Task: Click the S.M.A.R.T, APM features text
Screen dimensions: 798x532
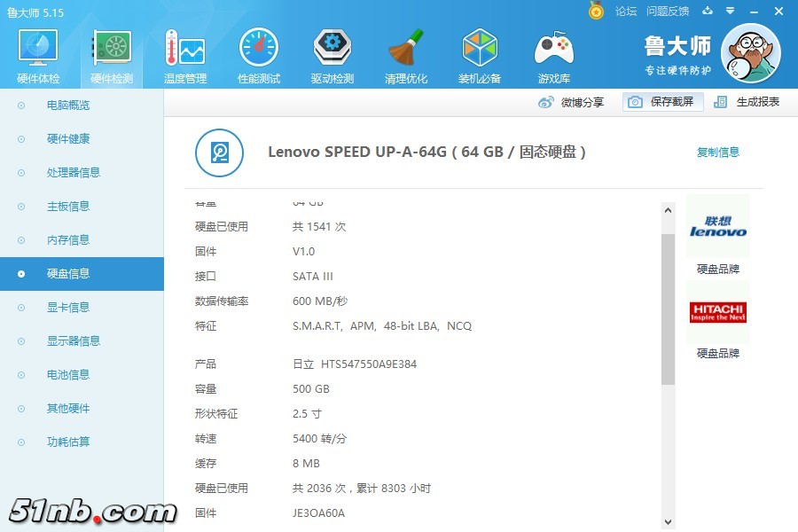Action: [382, 325]
